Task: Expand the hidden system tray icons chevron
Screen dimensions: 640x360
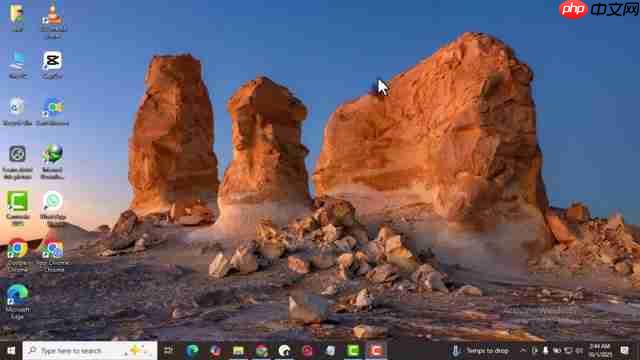Action: [x=523, y=351]
